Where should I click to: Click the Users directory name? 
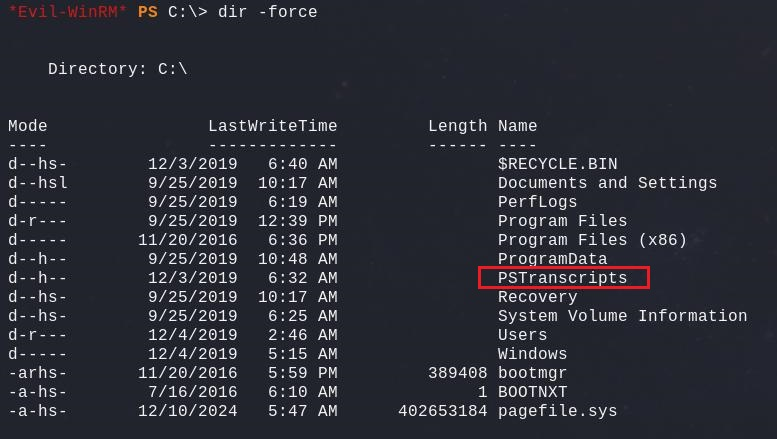pyautogui.click(x=522, y=335)
